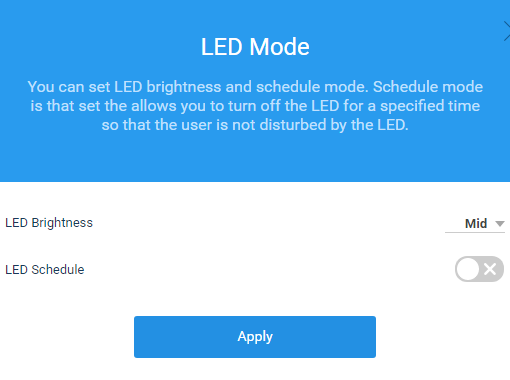Click the LED Brightness label
Viewport: 510px width, 380px height.
(x=49, y=223)
